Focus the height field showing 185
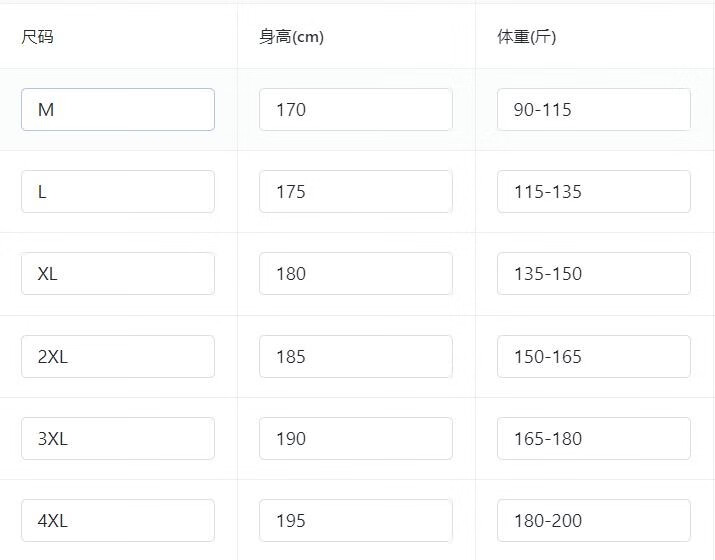This screenshot has width=715, height=560. point(355,357)
